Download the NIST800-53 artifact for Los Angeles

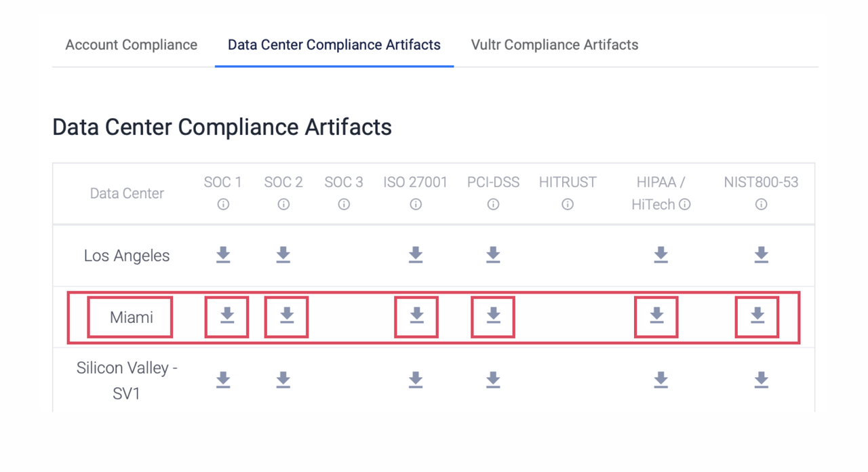pyautogui.click(x=761, y=255)
